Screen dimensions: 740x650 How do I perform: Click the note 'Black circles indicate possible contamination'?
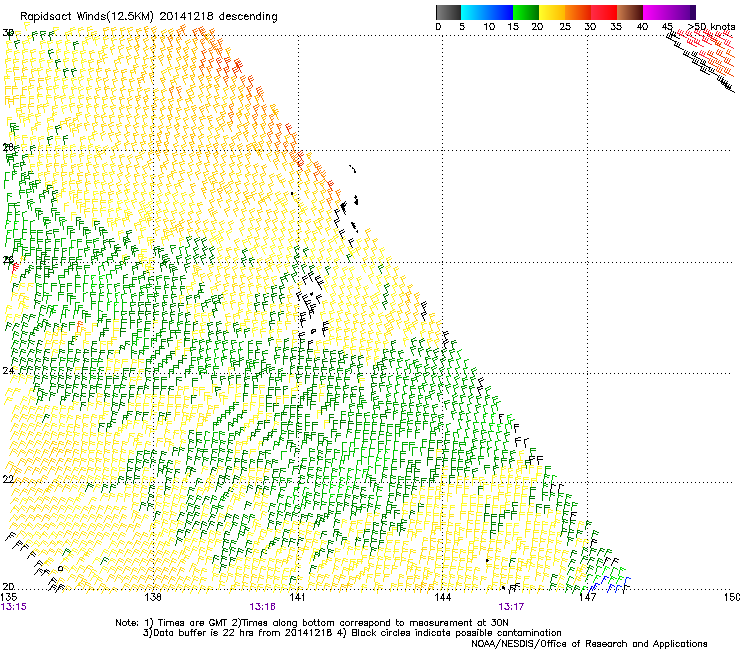pyautogui.click(x=456, y=633)
